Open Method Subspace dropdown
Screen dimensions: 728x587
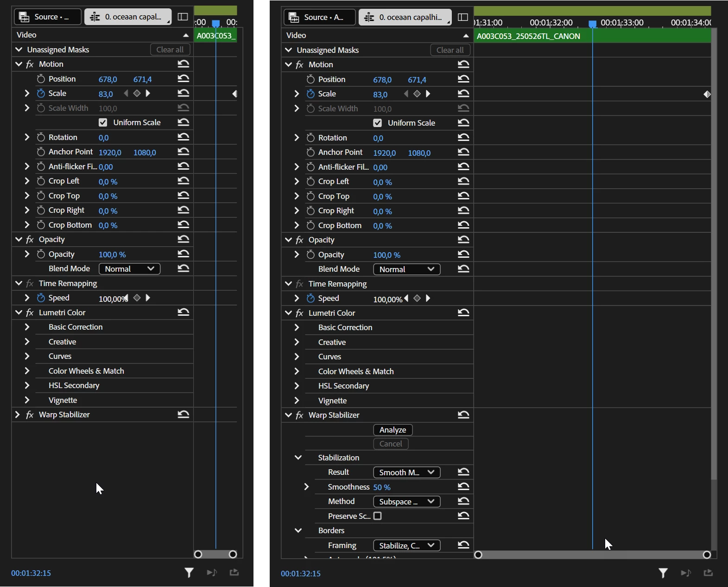click(x=407, y=502)
